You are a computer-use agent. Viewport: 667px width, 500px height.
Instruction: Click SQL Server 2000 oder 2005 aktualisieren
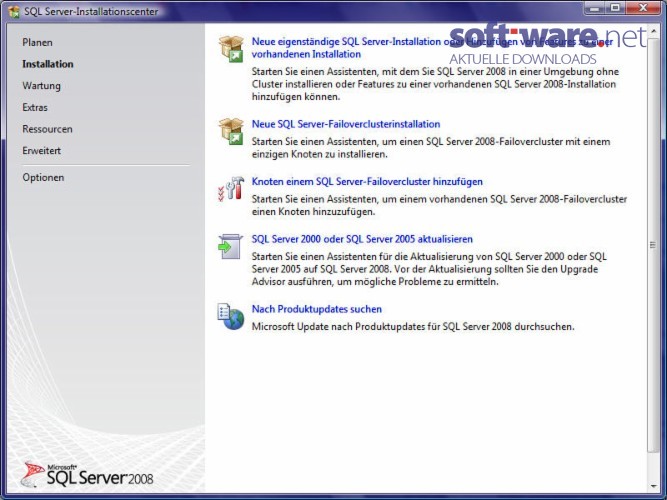pyautogui.click(x=362, y=239)
